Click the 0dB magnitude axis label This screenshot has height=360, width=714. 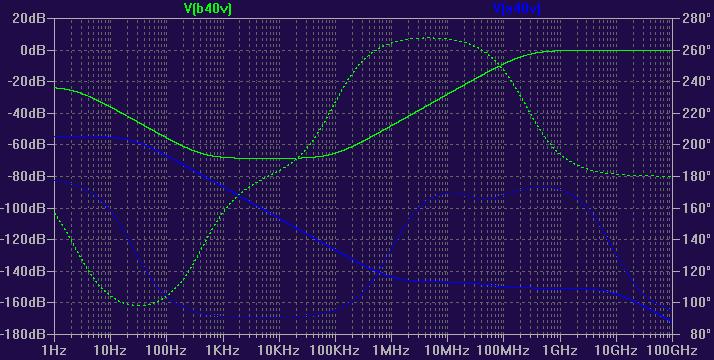click(33, 50)
